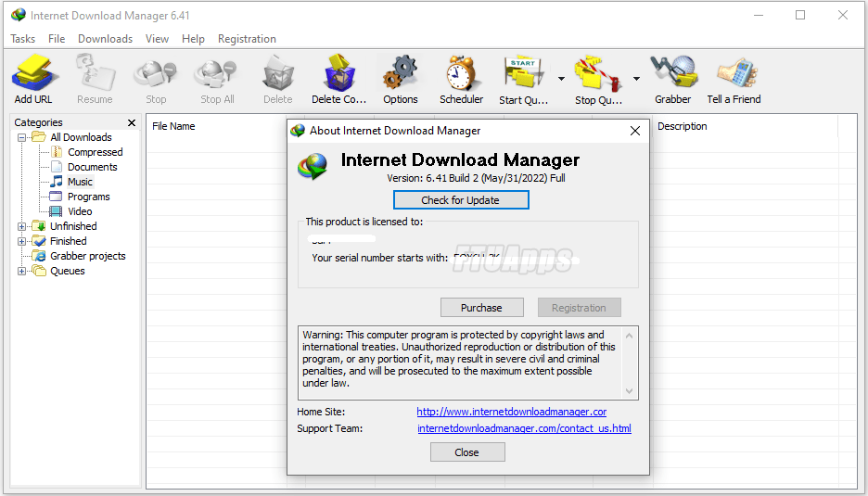
Task: Click the Stop Queue toolbar icon
Action: [598, 74]
